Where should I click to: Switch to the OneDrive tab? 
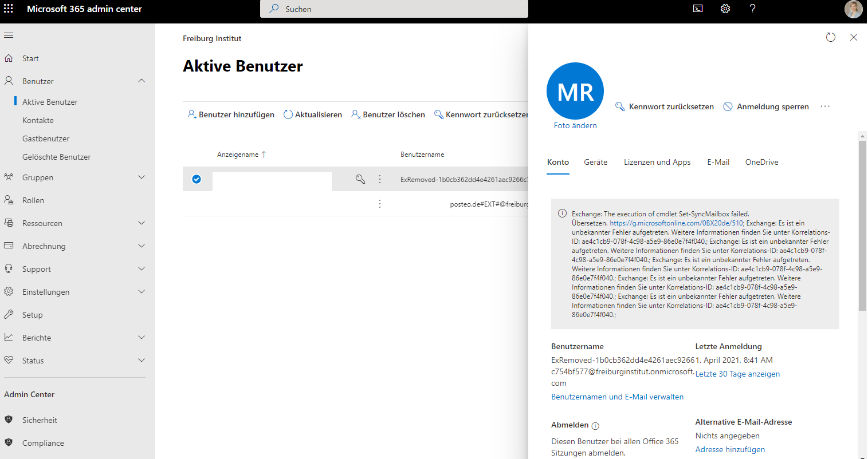point(762,163)
